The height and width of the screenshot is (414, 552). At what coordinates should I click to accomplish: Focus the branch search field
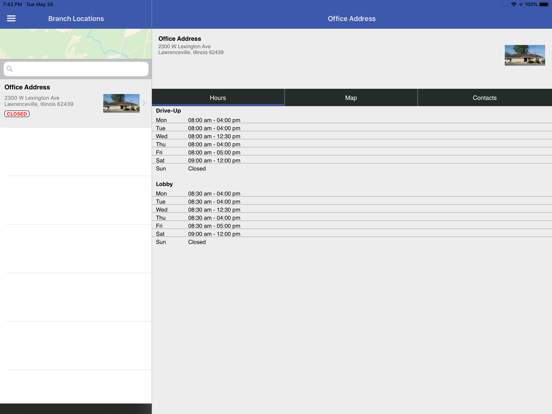[76, 69]
